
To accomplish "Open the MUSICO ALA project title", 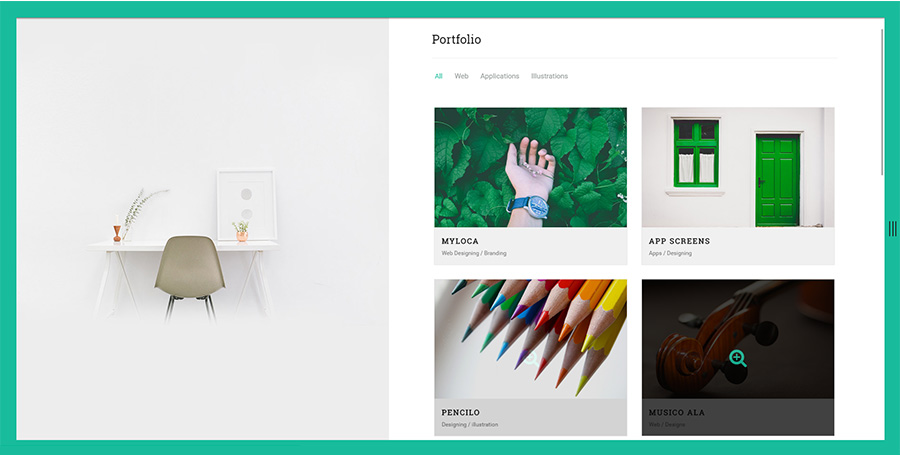I will coord(677,413).
